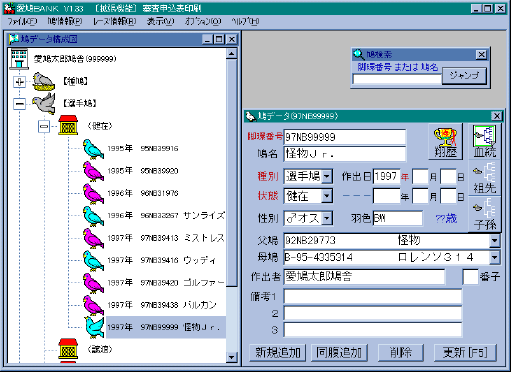
Task: Open the 性別 dropdown
Action: (327, 218)
